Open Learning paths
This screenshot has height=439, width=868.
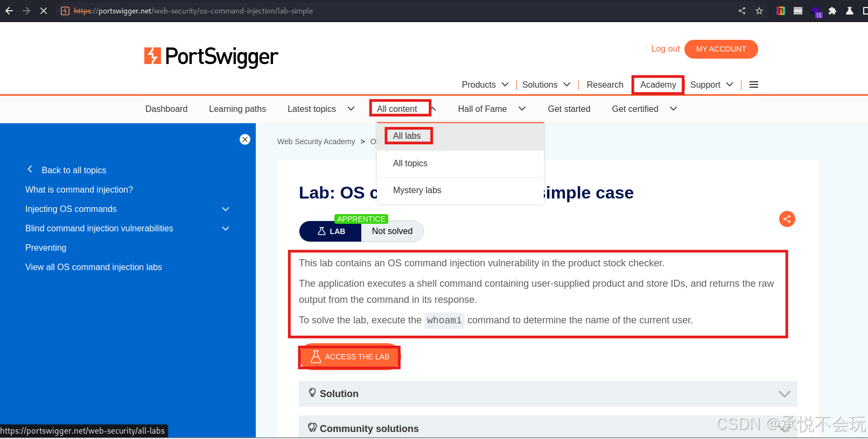pyautogui.click(x=237, y=109)
